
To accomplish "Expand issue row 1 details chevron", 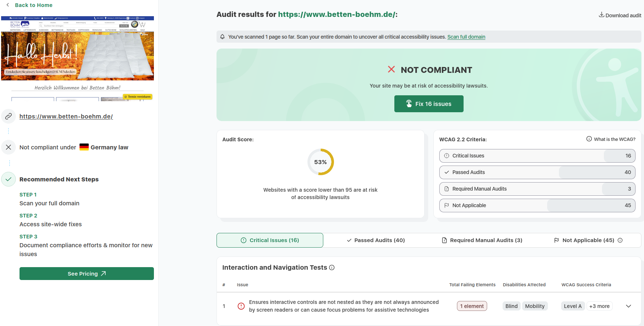I will pos(629,306).
